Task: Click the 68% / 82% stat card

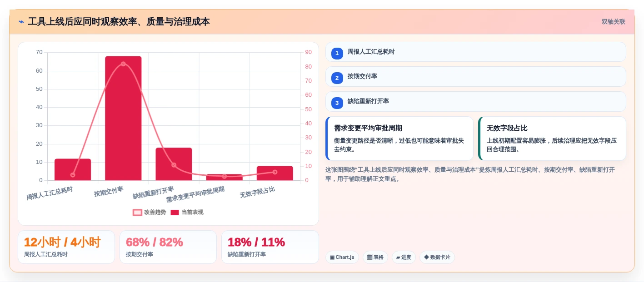Action: pyautogui.click(x=168, y=247)
